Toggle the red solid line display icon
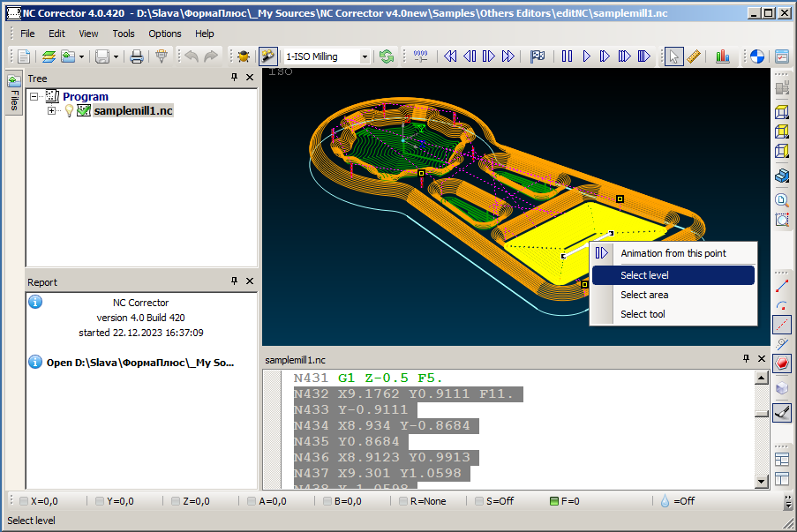This screenshot has height=532, width=797. point(782,286)
